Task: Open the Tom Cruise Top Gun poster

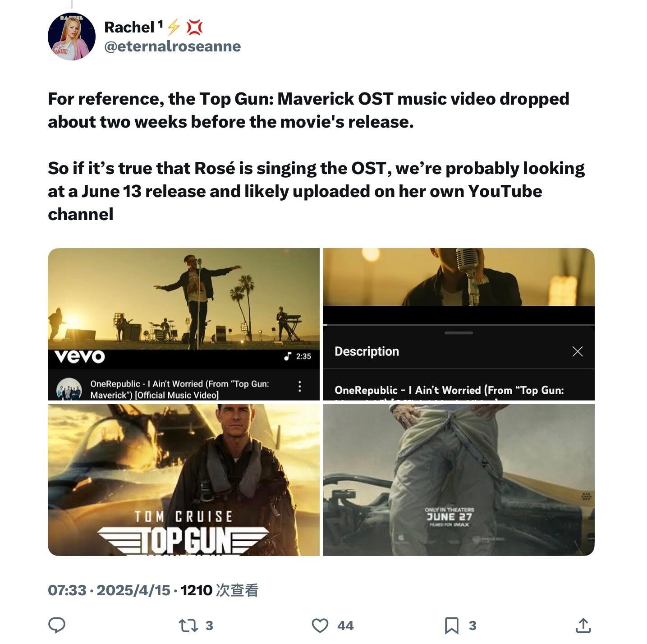Action: 184,480
